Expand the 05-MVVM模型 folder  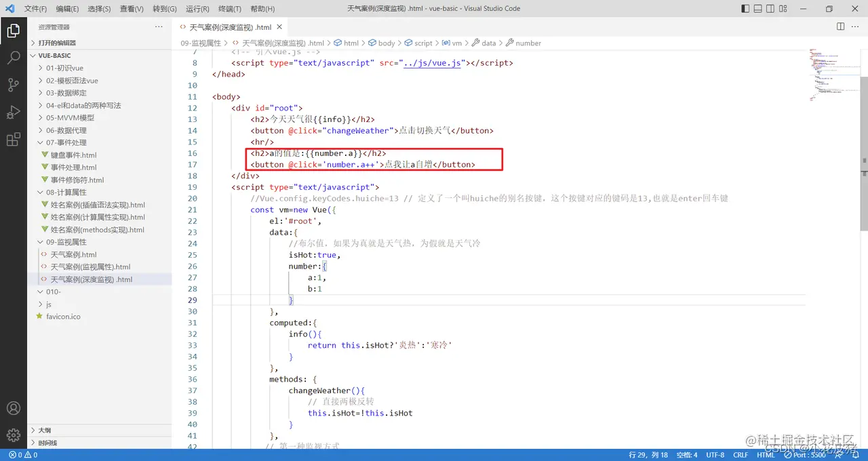pyautogui.click(x=100, y=117)
